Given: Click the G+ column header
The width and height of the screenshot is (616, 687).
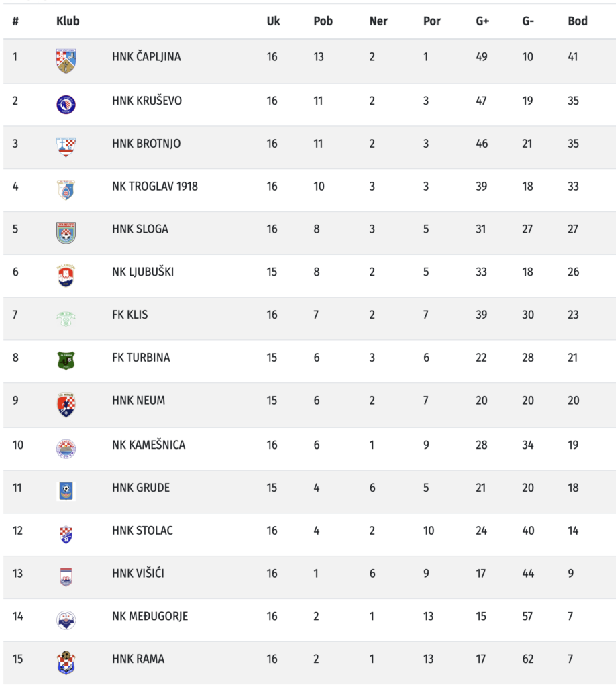Looking at the screenshot, I should pos(482,21).
